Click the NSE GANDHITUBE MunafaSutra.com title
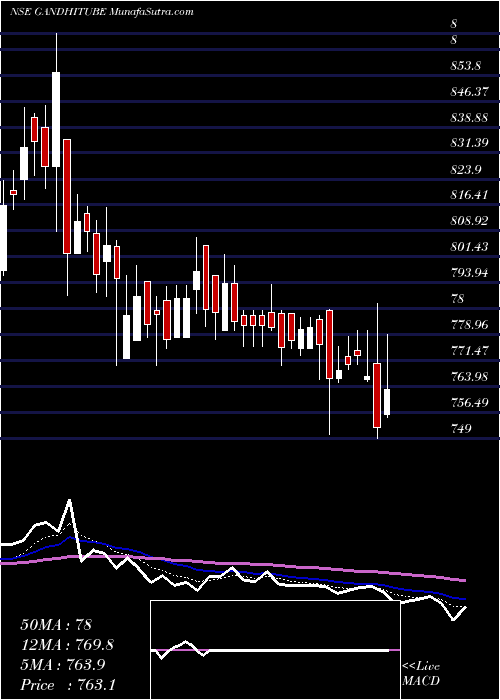The height and width of the screenshot is (700, 500). point(101,12)
